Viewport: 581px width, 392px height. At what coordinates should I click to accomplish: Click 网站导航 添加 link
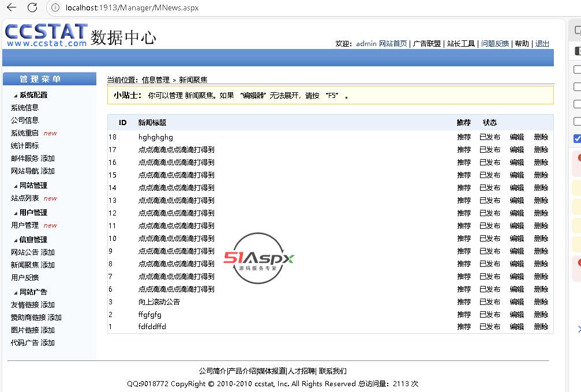point(33,171)
